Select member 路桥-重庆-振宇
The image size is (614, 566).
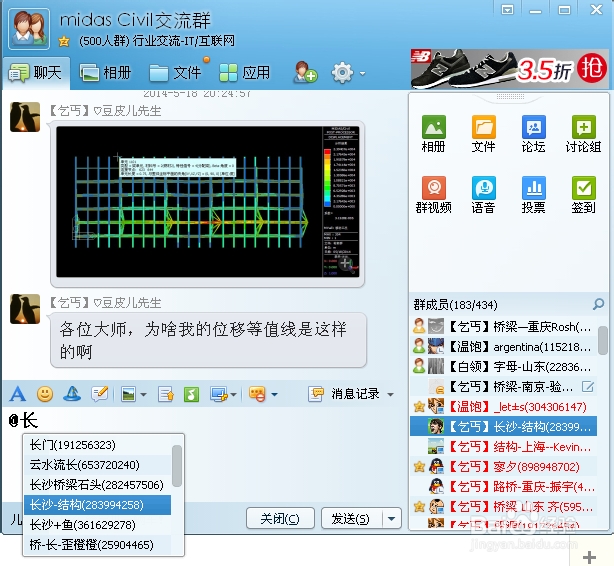(504, 486)
